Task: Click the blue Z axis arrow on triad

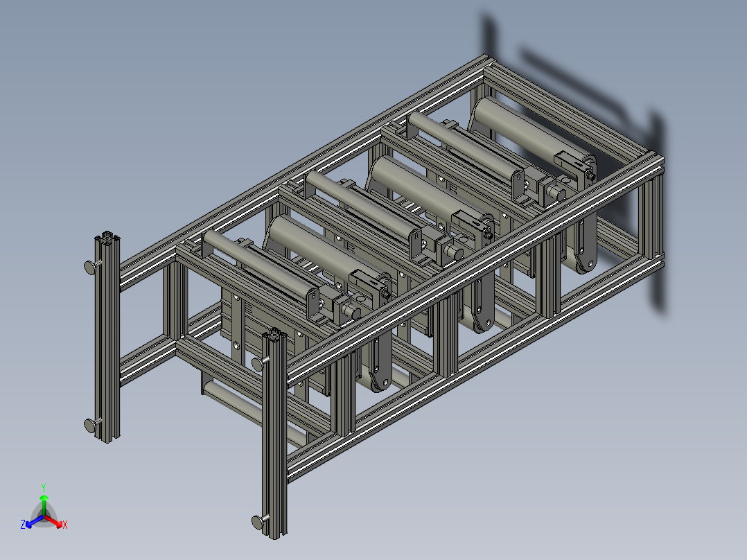Action: coord(35,521)
